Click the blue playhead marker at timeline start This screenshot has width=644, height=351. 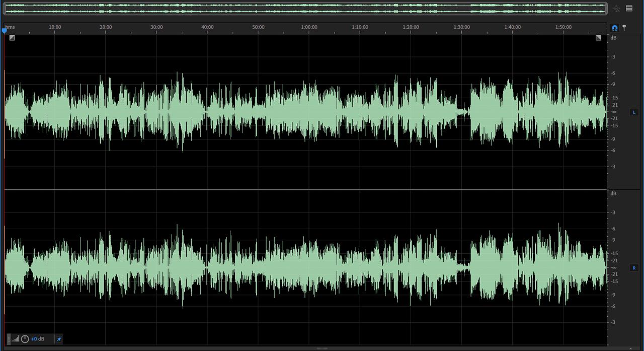pos(5,31)
